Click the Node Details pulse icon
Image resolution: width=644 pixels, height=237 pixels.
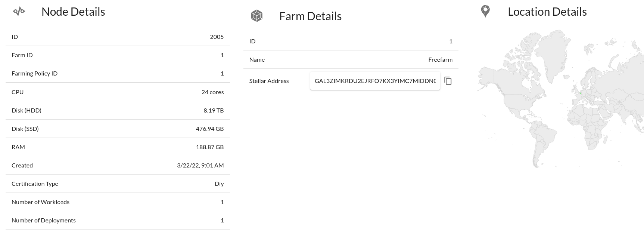coord(19,12)
